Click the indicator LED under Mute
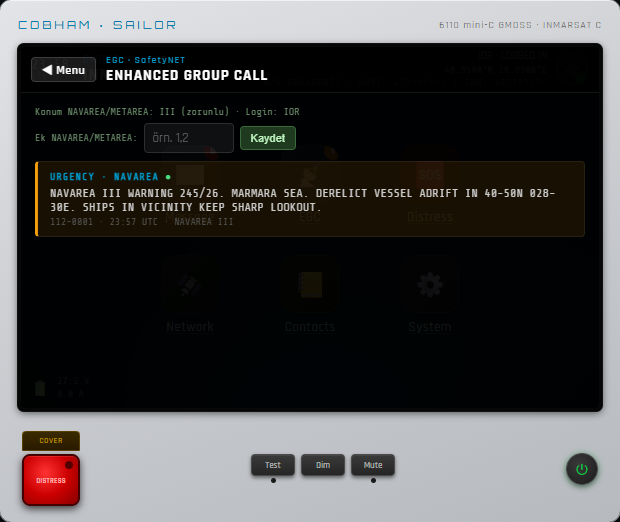620x522 pixels. (x=373, y=480)
